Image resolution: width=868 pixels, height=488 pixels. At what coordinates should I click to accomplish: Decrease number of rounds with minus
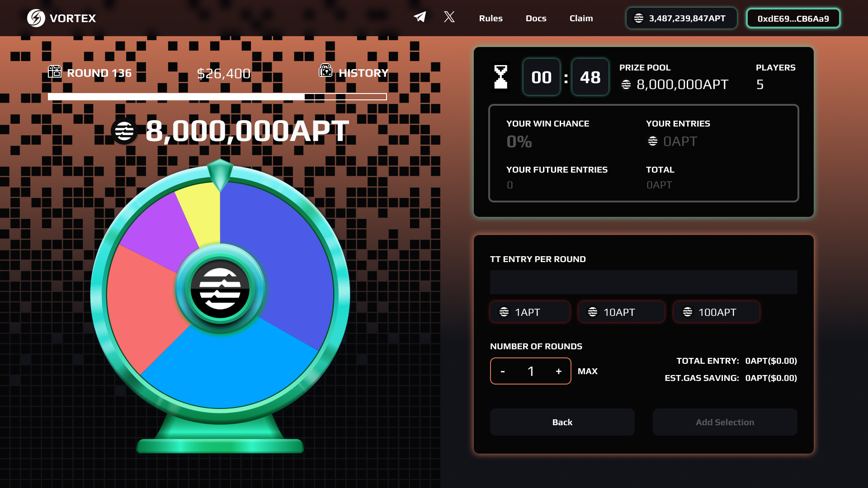point(503,371)
